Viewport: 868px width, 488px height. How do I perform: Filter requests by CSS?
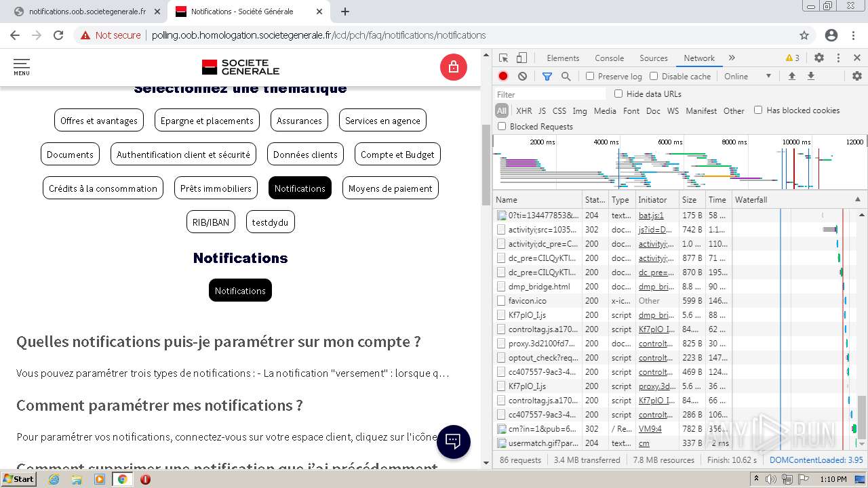tap(559, 110)
